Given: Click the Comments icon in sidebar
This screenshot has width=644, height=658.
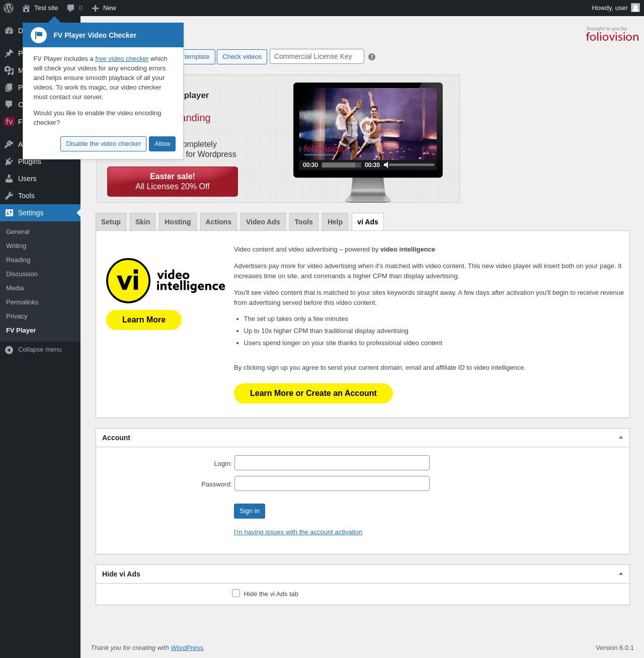Looking at the screenshot, I should (x=9, y=105).
